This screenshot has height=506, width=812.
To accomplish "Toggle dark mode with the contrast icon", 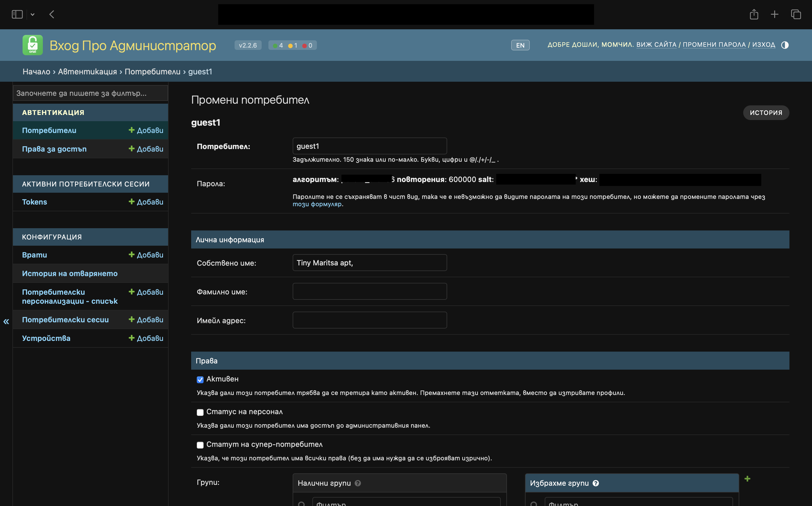I will (785, 45).
